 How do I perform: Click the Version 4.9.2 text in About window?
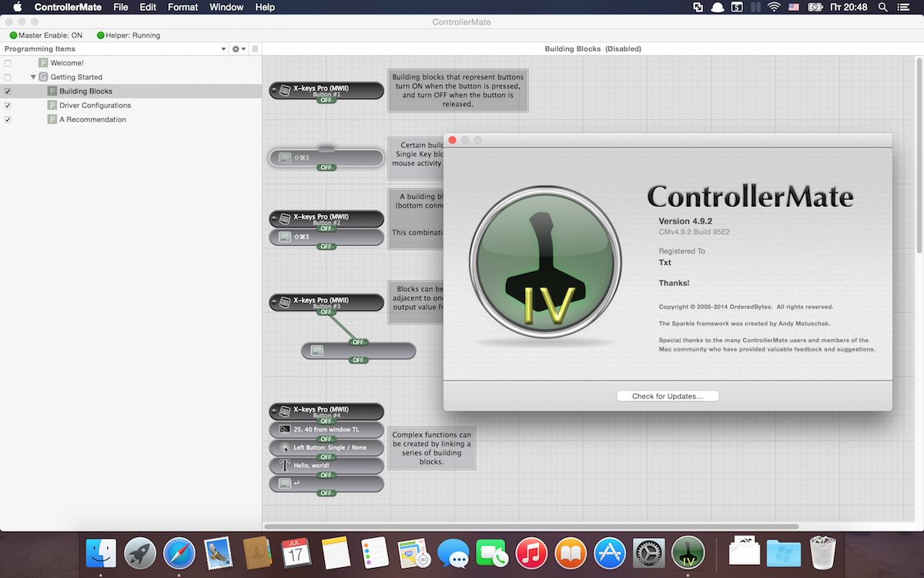coord(685,221)
